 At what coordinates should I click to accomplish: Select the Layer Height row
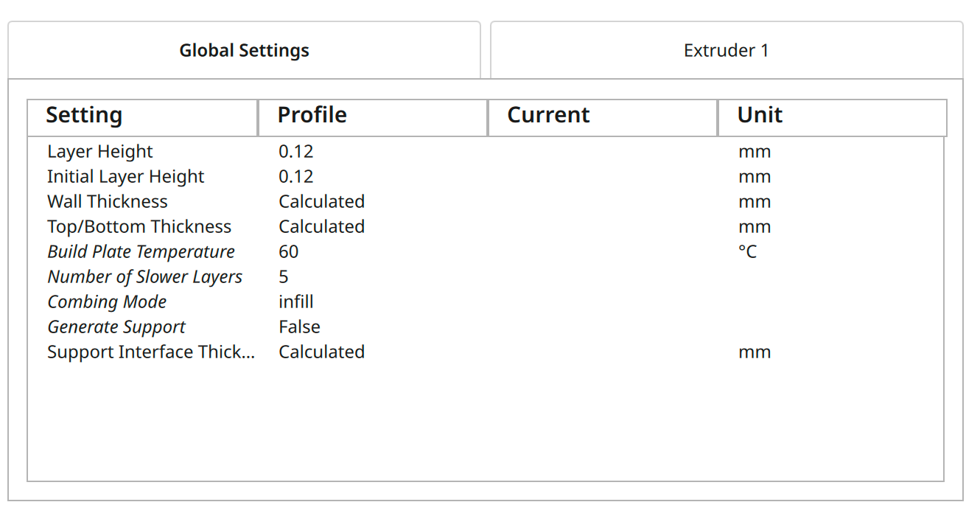(x=100, y=152)
